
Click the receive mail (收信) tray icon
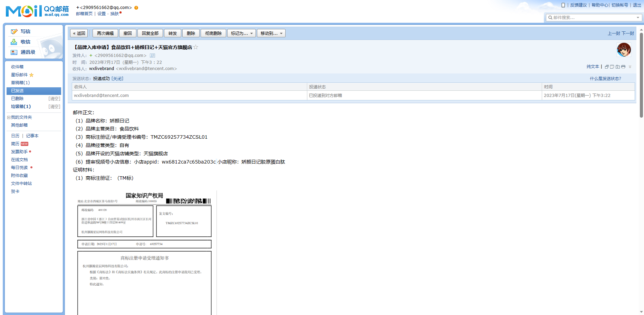[14, 42]
